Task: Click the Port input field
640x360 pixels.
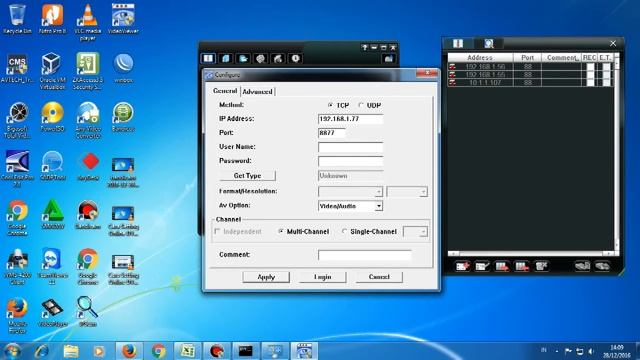Action: (x=331, y=133)
